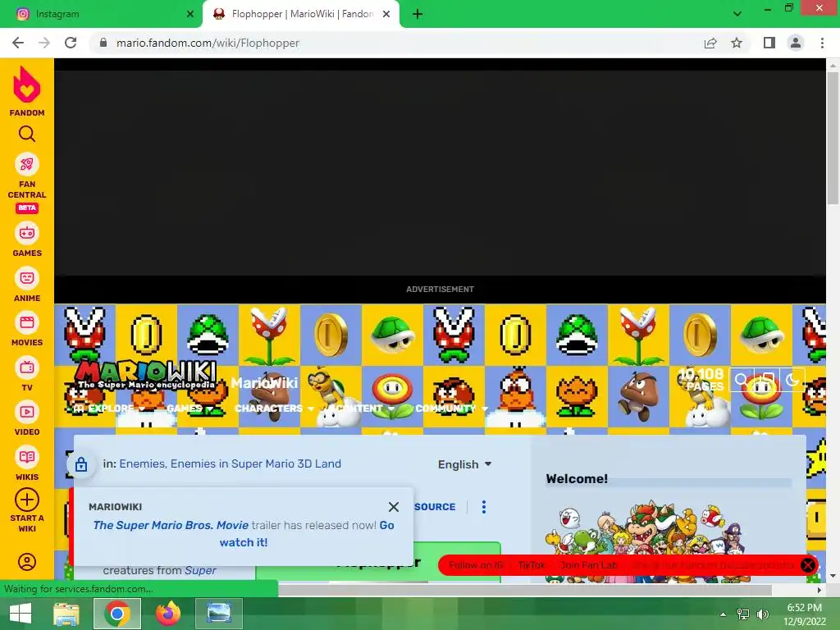Open Fandom sidebar search
Screen dimensions: 840x630
[27, 134]
